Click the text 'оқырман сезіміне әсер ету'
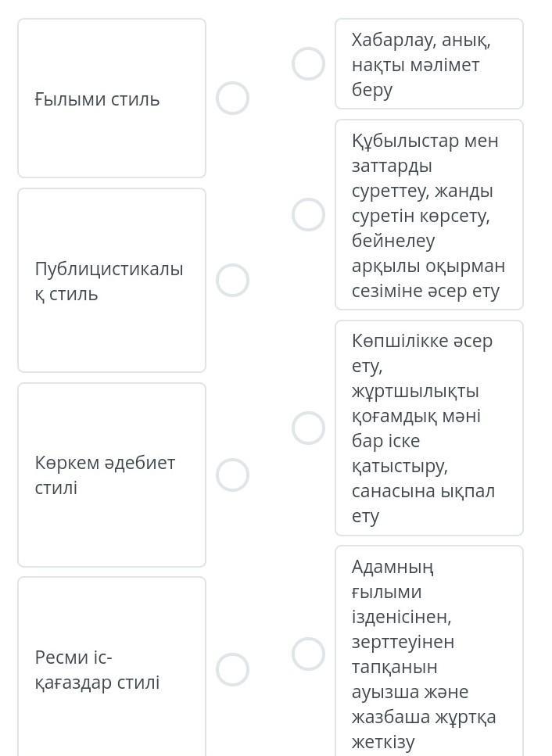 click(428, 278)
